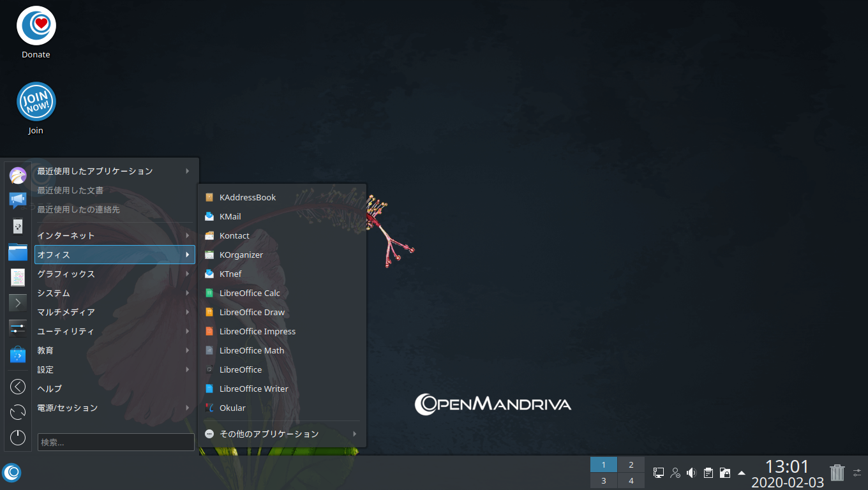Click the log out back-arrow circle icon
The image size is (868, 490).
(x=18, y=387)
